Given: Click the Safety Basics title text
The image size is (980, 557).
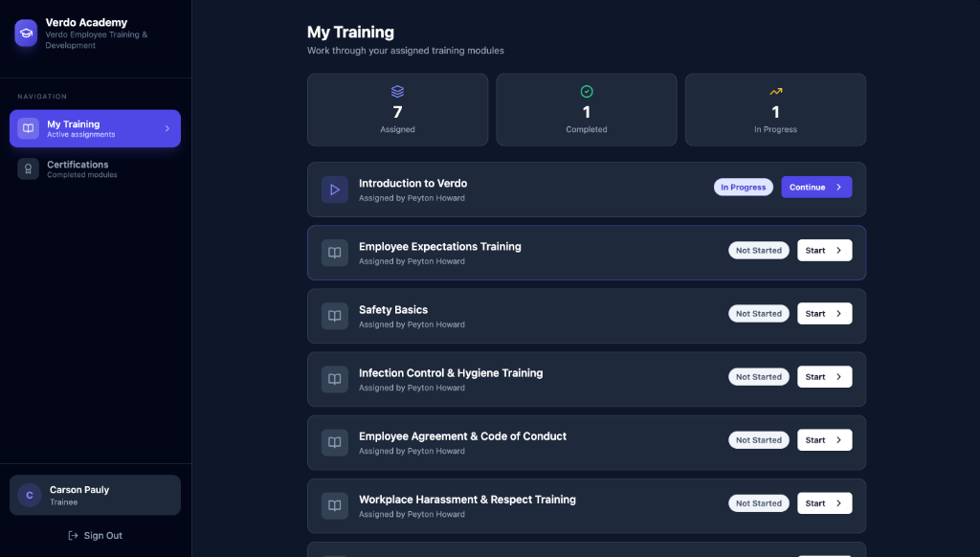Looking at the screenshot, I should point(393,309).
